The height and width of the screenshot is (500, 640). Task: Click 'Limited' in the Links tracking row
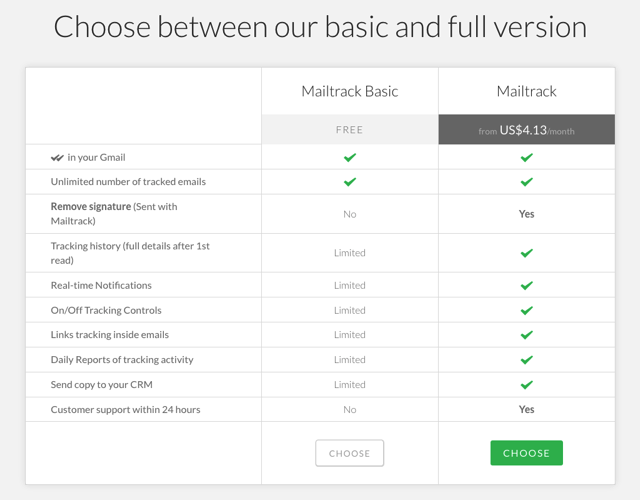(350, 335)
